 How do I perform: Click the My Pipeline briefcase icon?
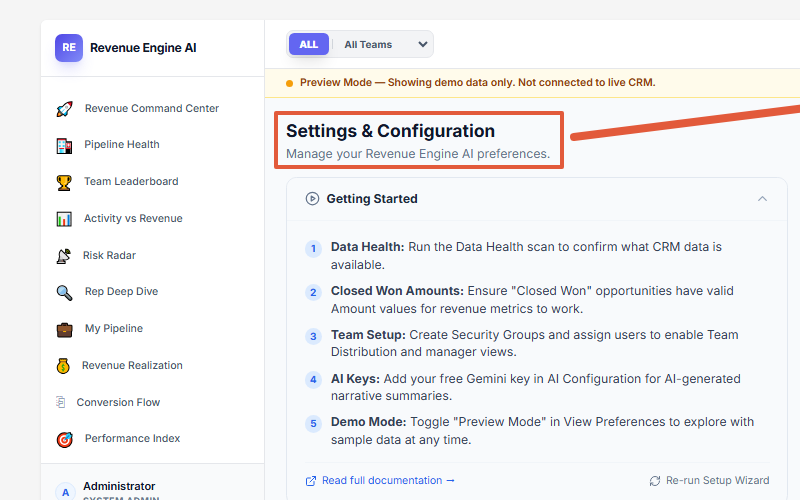pyautogui.click(x=64, y=329)
